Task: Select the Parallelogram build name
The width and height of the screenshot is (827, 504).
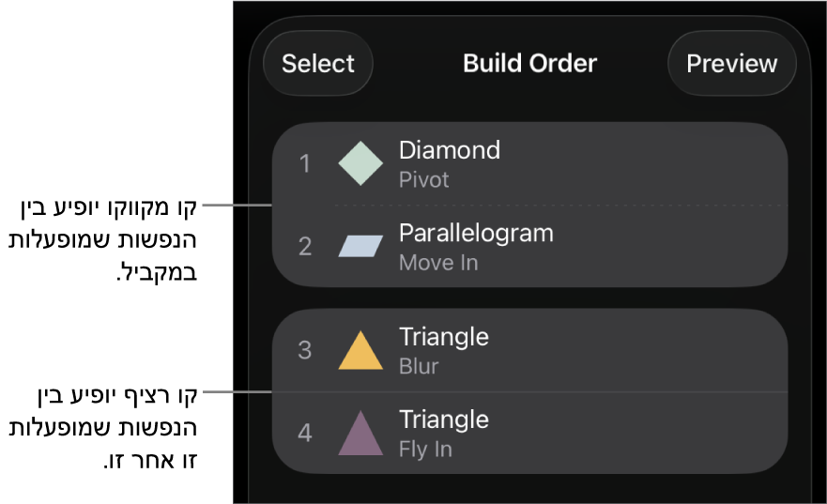Action: point(475,233)
